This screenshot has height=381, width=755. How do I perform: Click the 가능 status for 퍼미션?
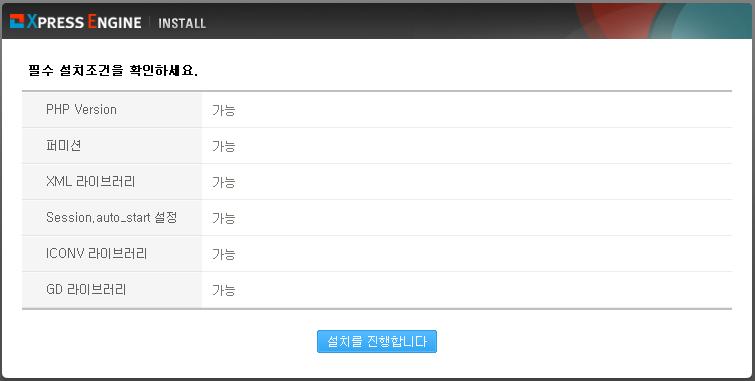coord(223,146)
